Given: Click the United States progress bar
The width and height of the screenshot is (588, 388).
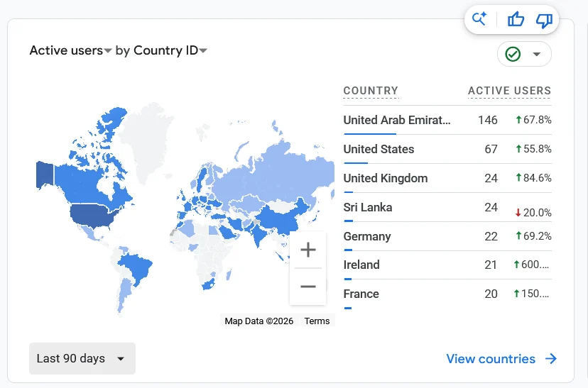Looking at the screenshot, I should [x=356, y=163].
